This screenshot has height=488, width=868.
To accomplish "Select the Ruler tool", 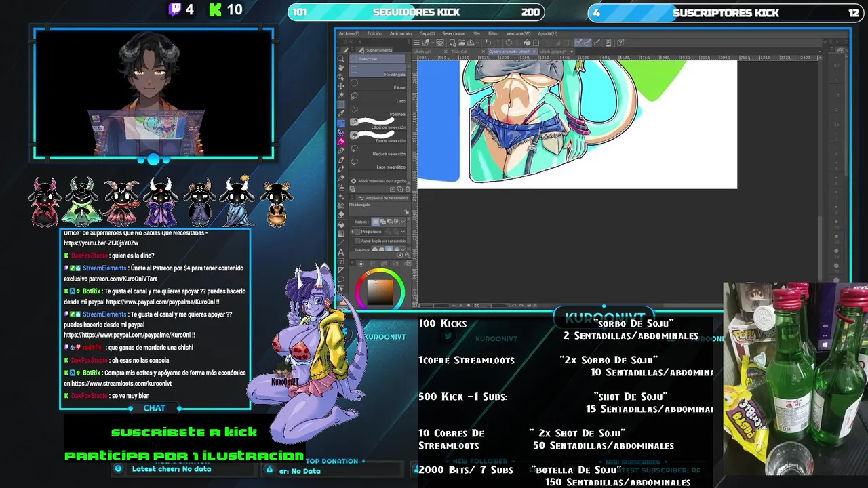I will click(x=340, y=270).
